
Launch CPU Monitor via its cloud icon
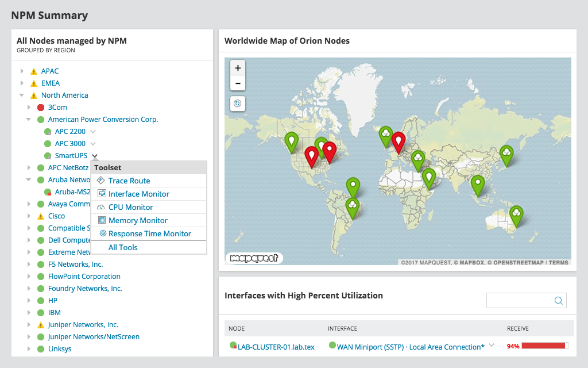(x=102, y=207)
